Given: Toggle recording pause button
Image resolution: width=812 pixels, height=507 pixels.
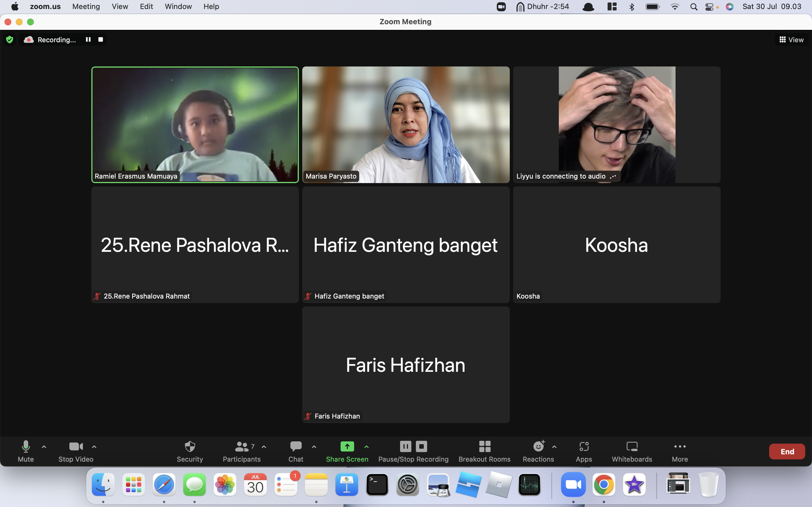Looking at the screenshot, I should [x=88, y=40].
